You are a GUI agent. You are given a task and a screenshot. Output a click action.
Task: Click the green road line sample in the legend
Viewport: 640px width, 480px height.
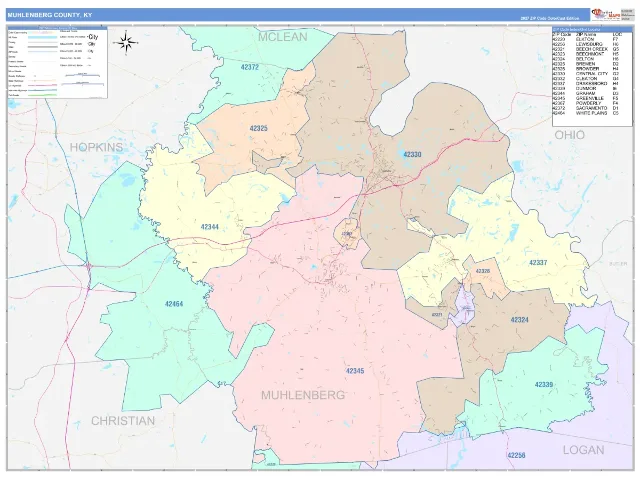(42, 95)
